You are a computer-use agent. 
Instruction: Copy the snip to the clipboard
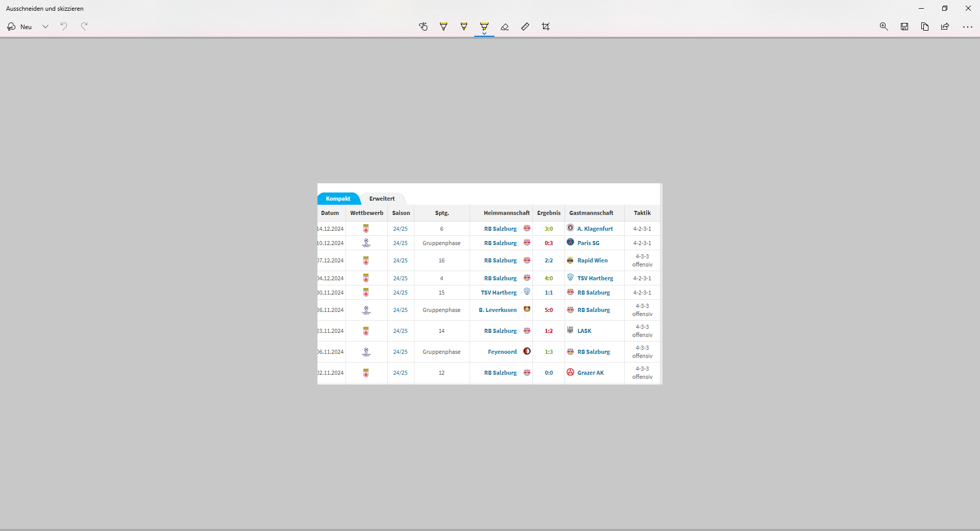(x=925, y=27)
